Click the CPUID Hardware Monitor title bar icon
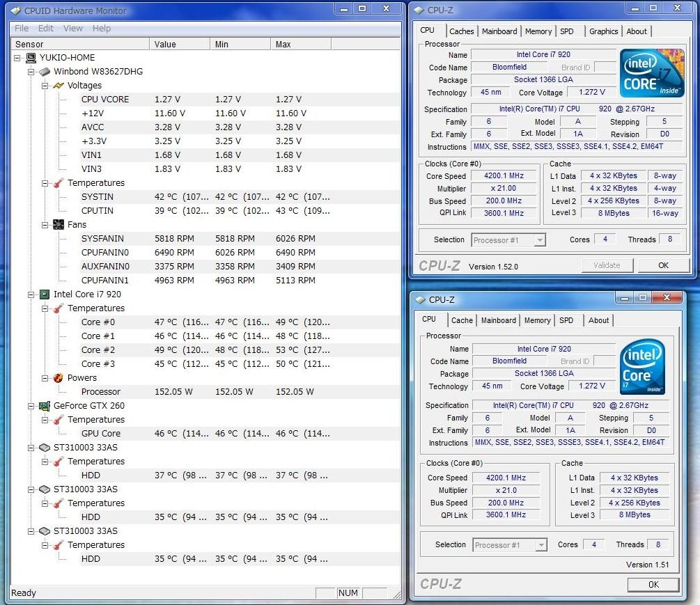 click(15, 10)
